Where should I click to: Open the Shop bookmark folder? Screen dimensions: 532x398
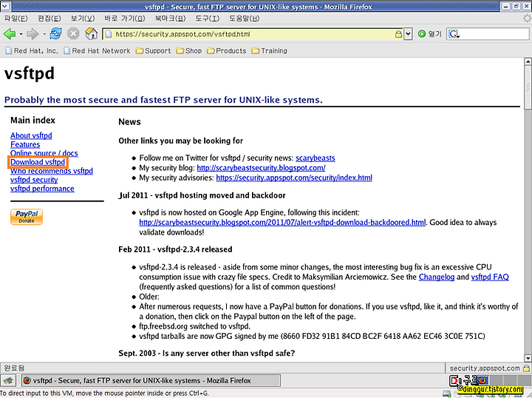(189, 50)
